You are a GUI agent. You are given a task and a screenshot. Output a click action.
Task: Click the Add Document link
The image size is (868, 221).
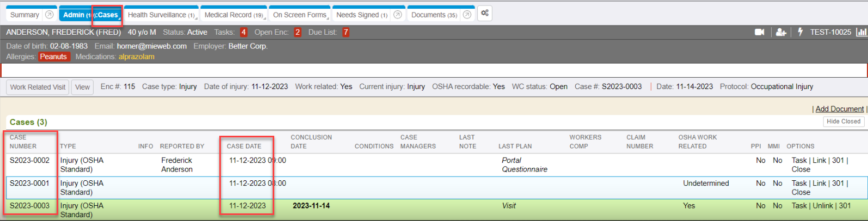(839, 109)
